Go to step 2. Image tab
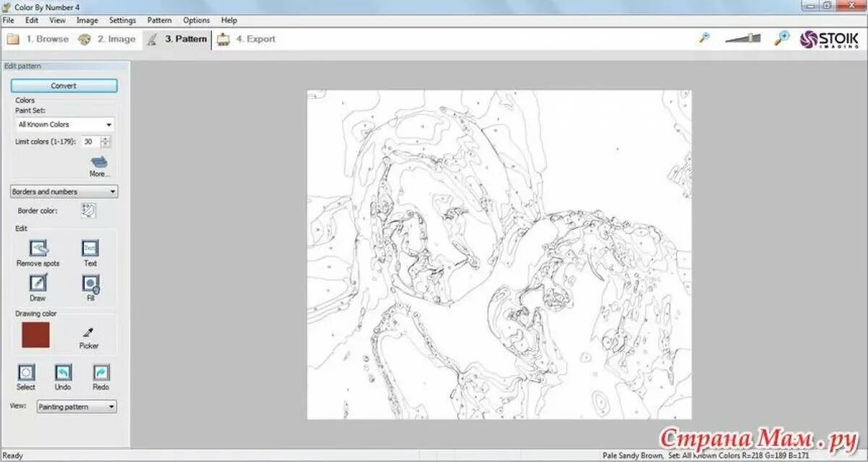This screenshot has height=462, width=868. click(x=107, y=39)
